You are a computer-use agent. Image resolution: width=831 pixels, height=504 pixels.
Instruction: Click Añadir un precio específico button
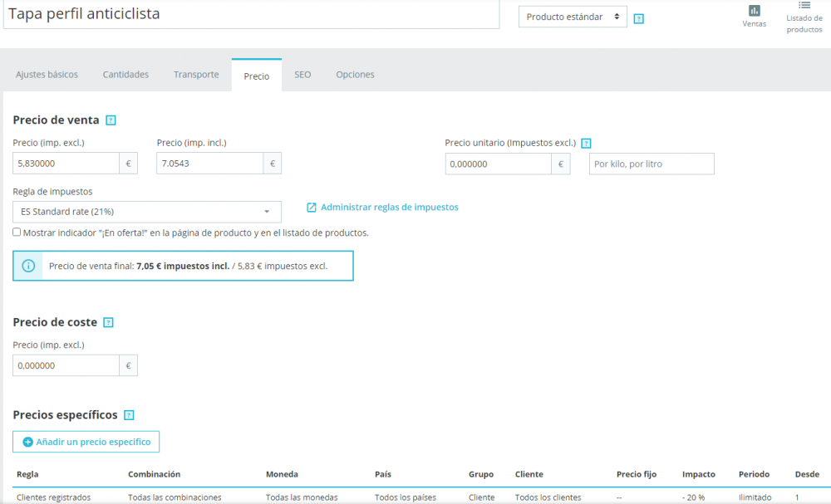[x=86, y=441]
